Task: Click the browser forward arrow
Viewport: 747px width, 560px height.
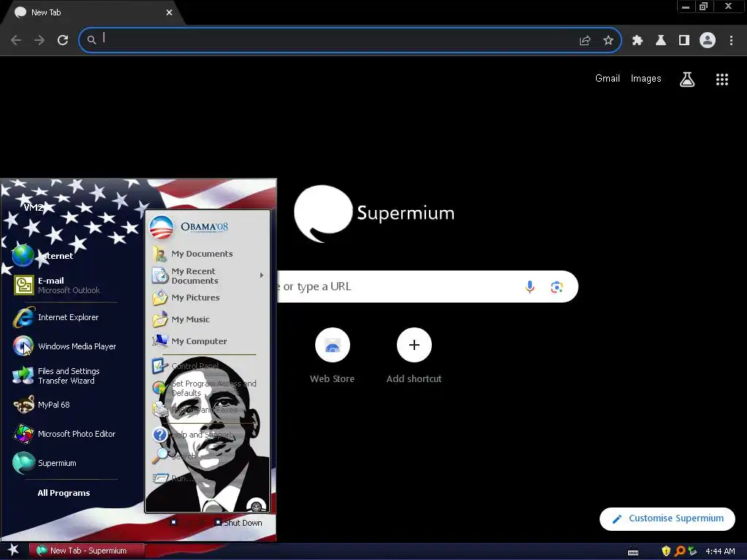Action: pos(39,40)
